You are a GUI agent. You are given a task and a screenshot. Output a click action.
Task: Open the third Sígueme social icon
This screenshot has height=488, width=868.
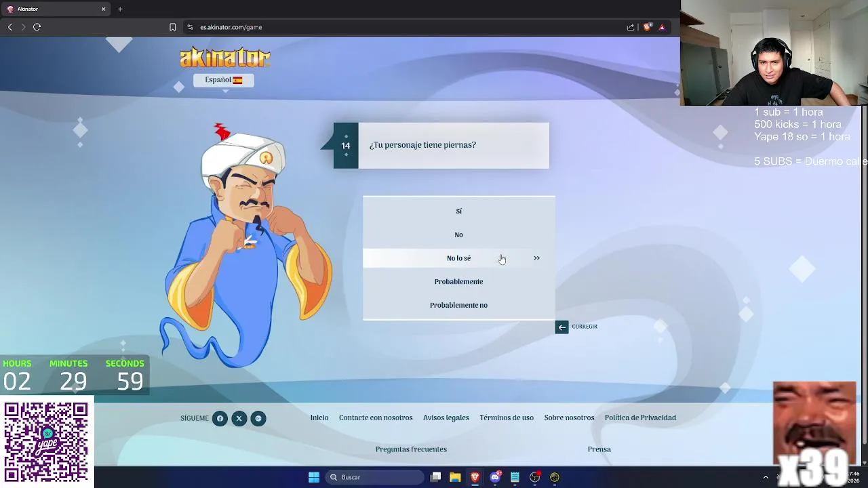258,419
